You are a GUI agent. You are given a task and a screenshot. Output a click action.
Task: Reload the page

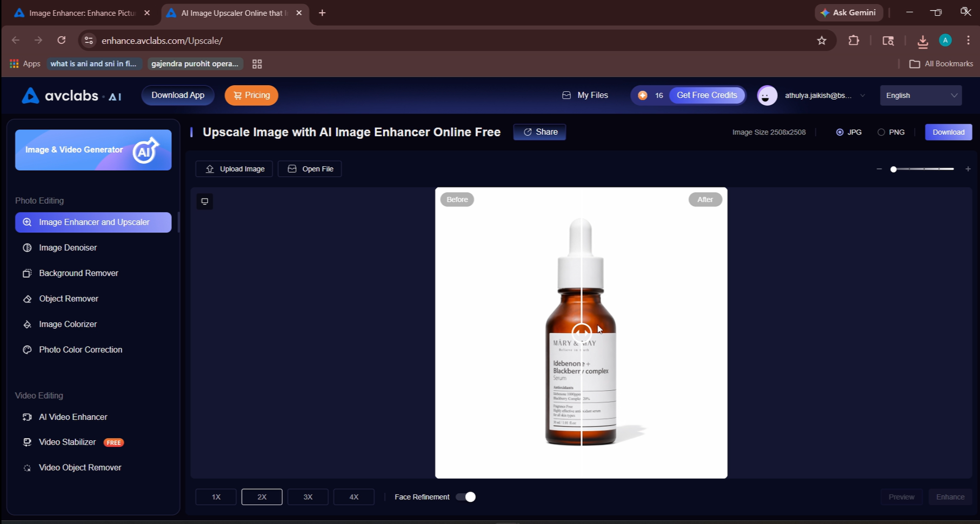62,41
